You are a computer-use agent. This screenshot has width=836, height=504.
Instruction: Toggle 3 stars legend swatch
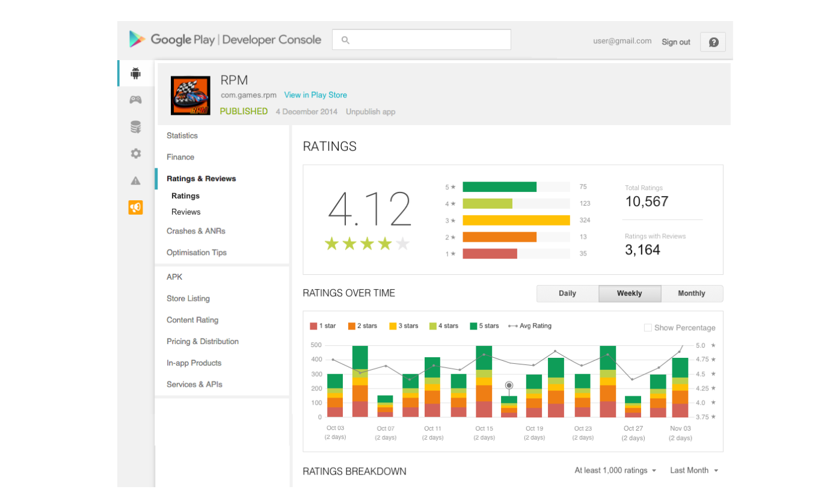pos(393,326)
